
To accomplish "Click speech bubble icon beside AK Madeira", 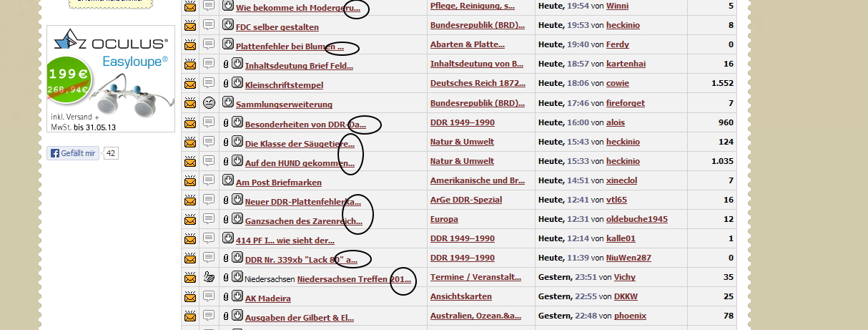I will point(209,296).
